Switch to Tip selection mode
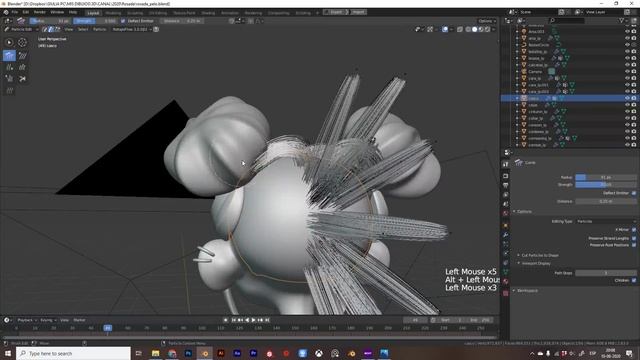The height and width of the screenshot is (360, 640). click(57, 29)
